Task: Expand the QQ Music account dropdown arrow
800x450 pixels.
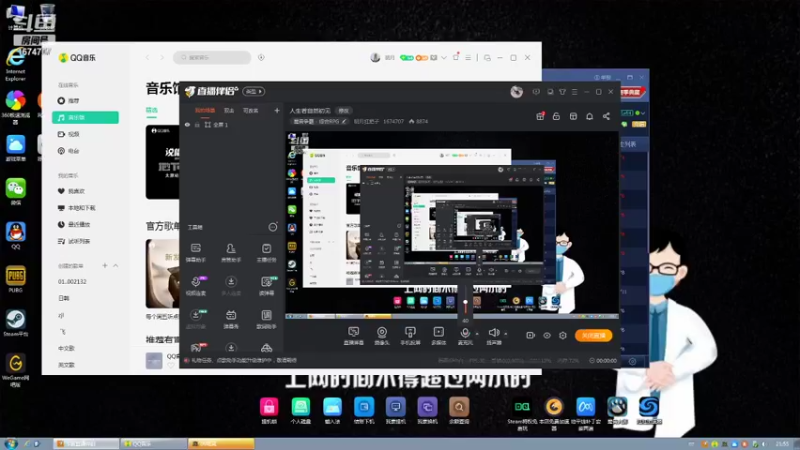Action: click(444, 58)
